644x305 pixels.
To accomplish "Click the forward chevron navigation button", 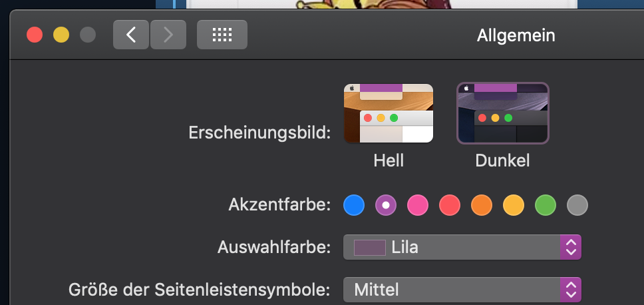I will tap(168, 35).
